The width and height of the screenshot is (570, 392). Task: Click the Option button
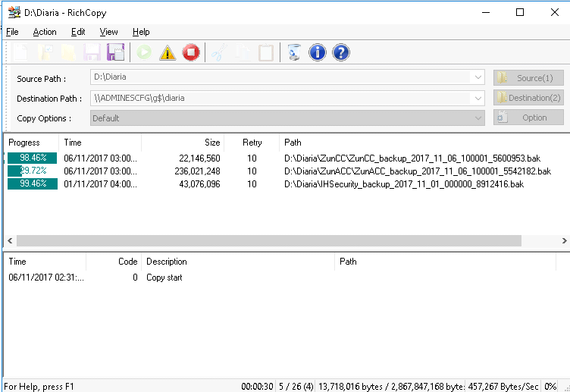(528, 118)
